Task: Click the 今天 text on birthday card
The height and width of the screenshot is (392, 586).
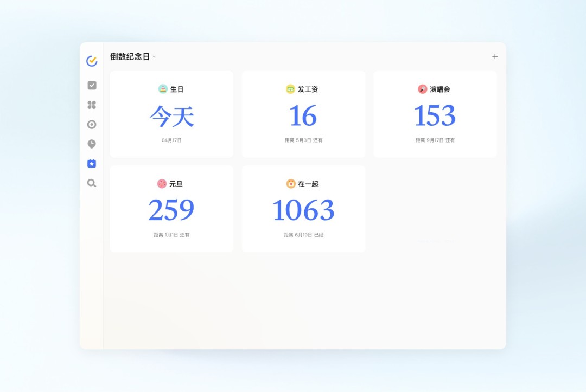Action: pos(171,115)
